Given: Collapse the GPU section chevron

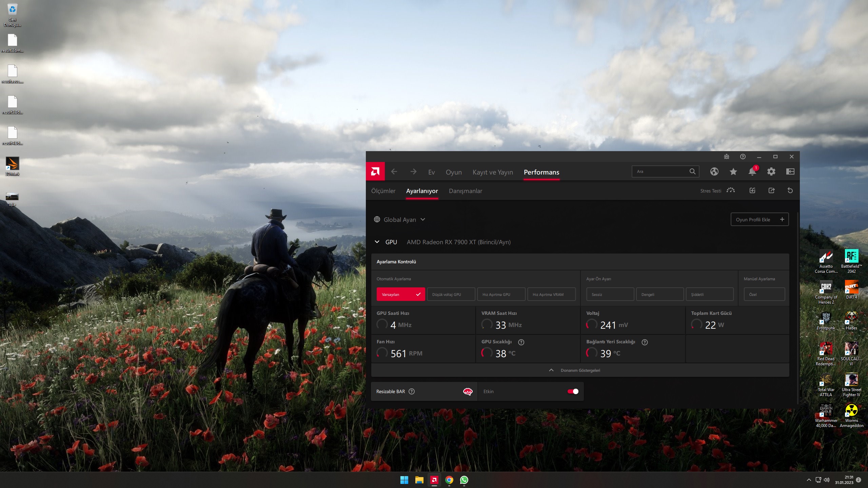Looking at the screenshot, I should 377,242.
